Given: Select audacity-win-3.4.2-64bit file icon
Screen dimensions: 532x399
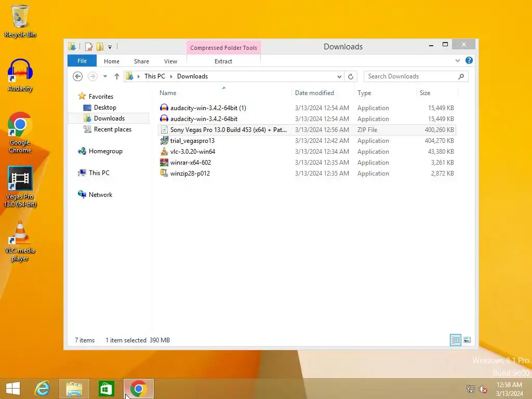Looking at the screenshot, I should (164, 119).
